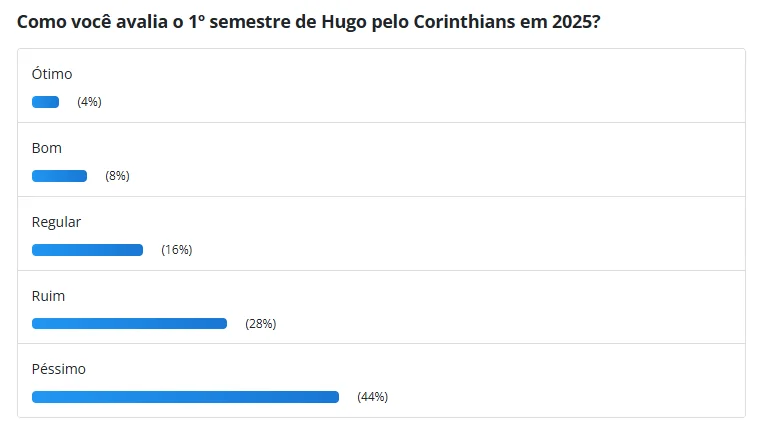
Task: Click the poll question title about Hugo
Action: coord(309,22)
